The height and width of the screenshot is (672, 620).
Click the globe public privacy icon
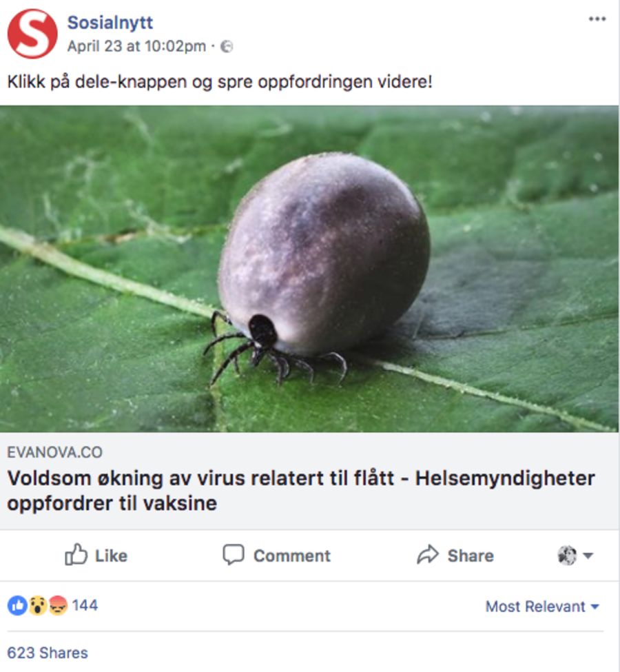227,46
